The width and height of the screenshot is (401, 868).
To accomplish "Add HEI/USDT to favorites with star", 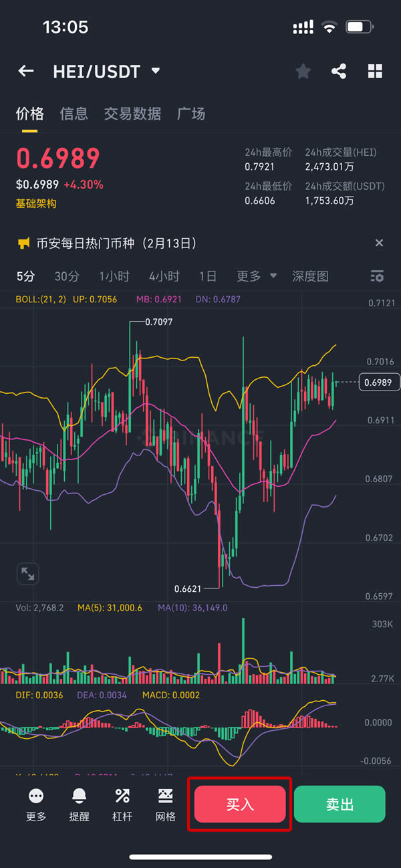I will pyautogui.click(x=303, y=72).
